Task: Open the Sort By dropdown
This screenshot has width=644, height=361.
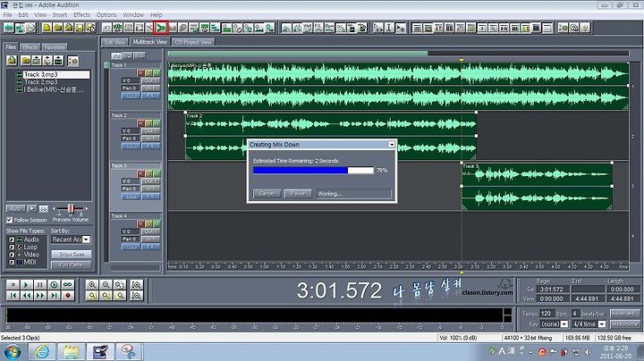Action: tap(86, 239)
